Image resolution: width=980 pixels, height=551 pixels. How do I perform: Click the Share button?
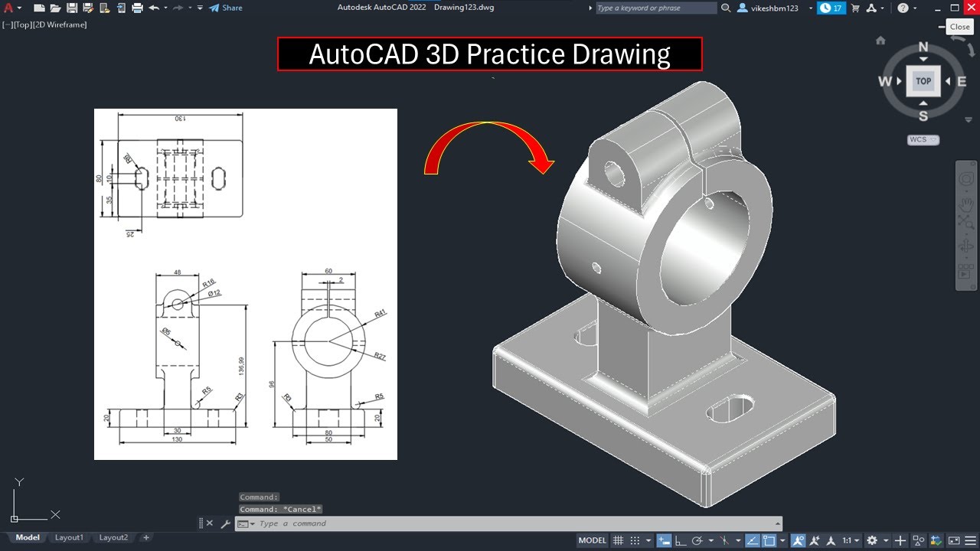coord(227,8)
